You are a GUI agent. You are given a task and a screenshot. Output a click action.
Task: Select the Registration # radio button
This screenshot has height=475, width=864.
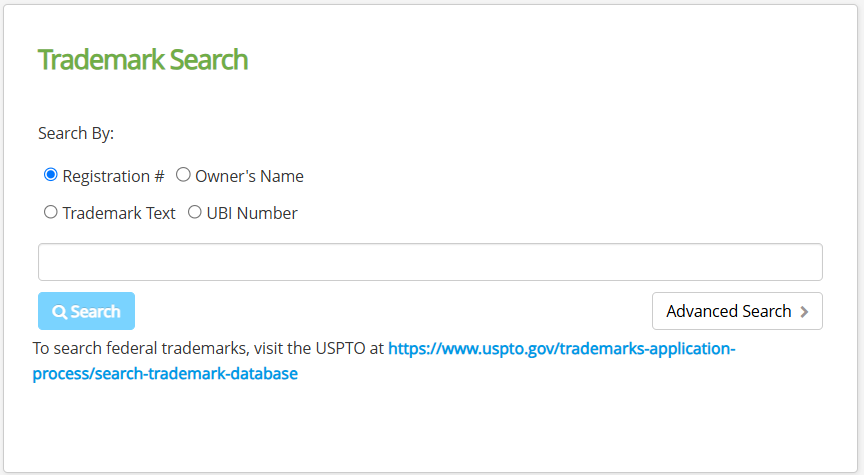coord(51,175)
